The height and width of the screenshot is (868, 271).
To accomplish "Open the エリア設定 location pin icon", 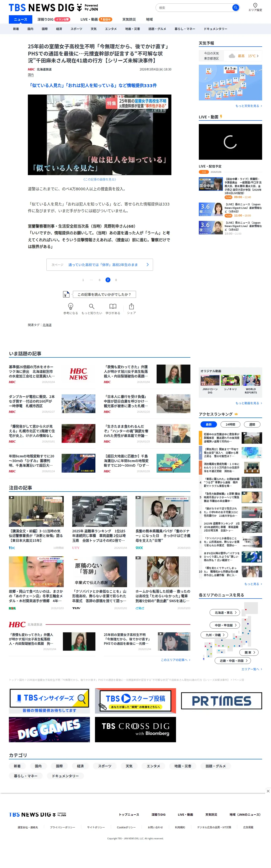I will coord(255,5).
